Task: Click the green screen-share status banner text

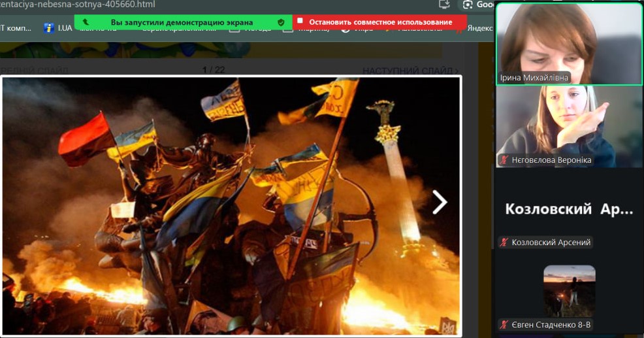Action: pyautogui.click(x=182, y=22)
